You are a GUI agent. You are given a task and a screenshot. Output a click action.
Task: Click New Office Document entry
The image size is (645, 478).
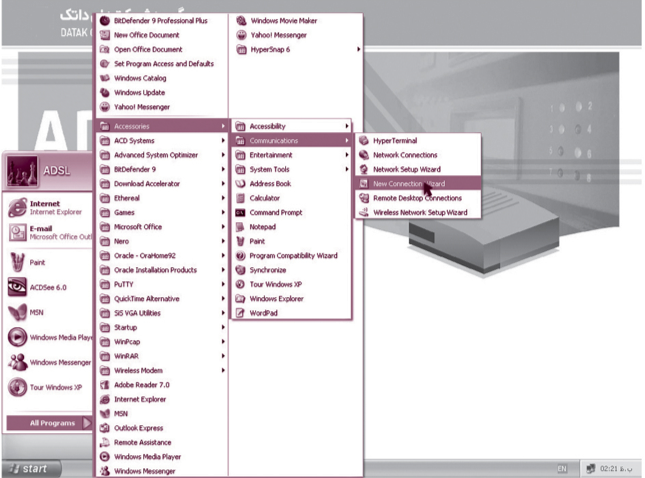tap(162, 35)
